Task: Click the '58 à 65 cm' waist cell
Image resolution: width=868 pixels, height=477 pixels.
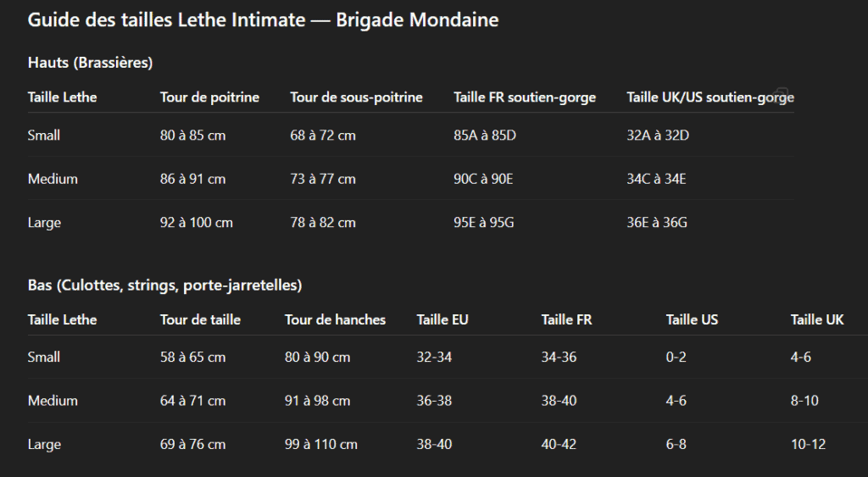Action: pyautogui.click(x=192, y=358)
